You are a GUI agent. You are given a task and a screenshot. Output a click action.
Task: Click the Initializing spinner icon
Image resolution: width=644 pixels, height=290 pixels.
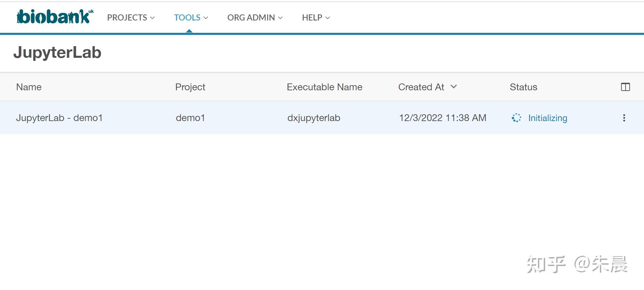(x=516, y=118)
